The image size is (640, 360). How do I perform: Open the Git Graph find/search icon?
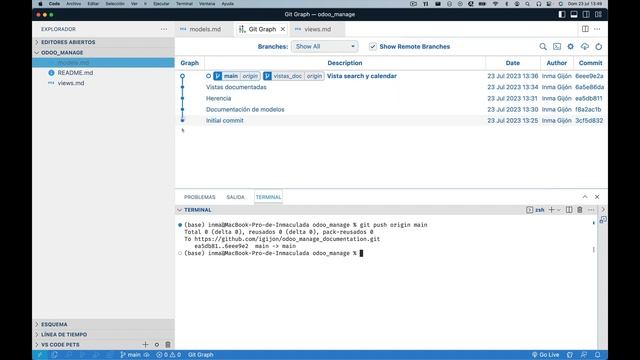[x=543, y=47]
